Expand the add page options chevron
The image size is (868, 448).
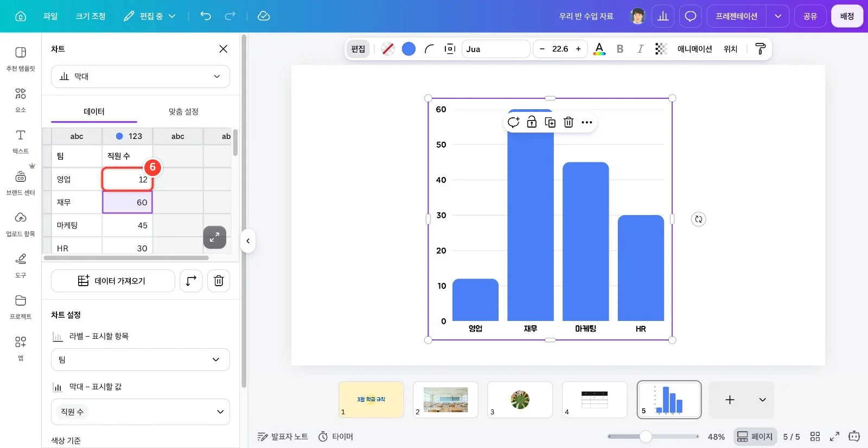[762, 400]
